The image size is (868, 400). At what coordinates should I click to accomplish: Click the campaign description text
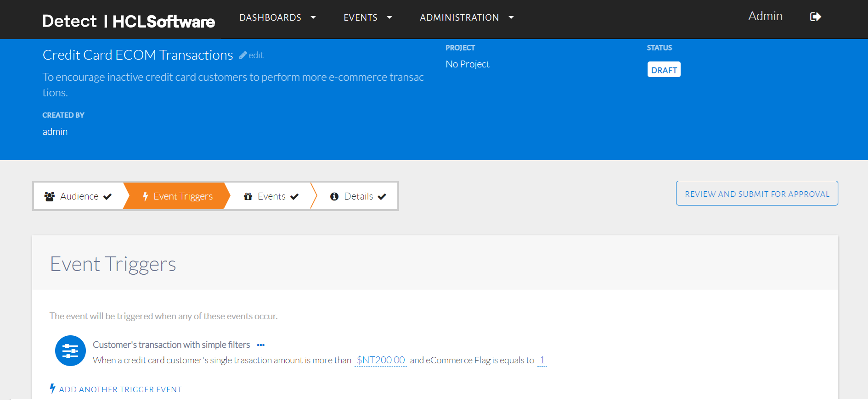pos(233,84)
